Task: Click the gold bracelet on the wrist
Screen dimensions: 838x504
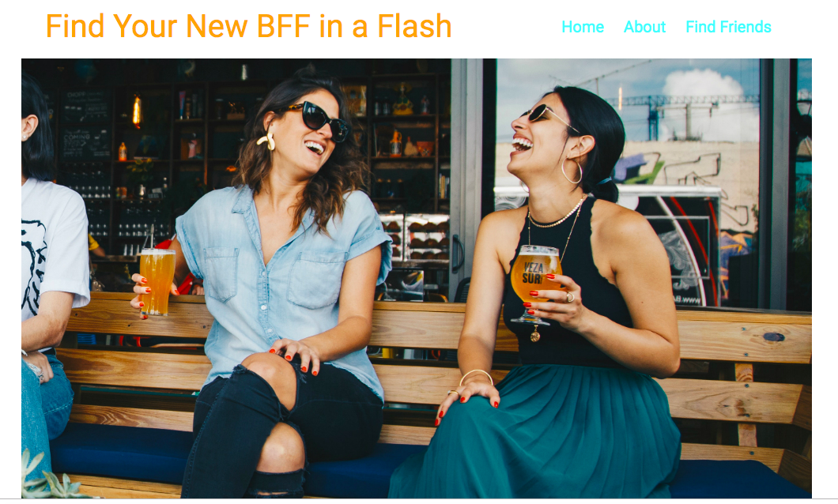Action: [476, 376]
